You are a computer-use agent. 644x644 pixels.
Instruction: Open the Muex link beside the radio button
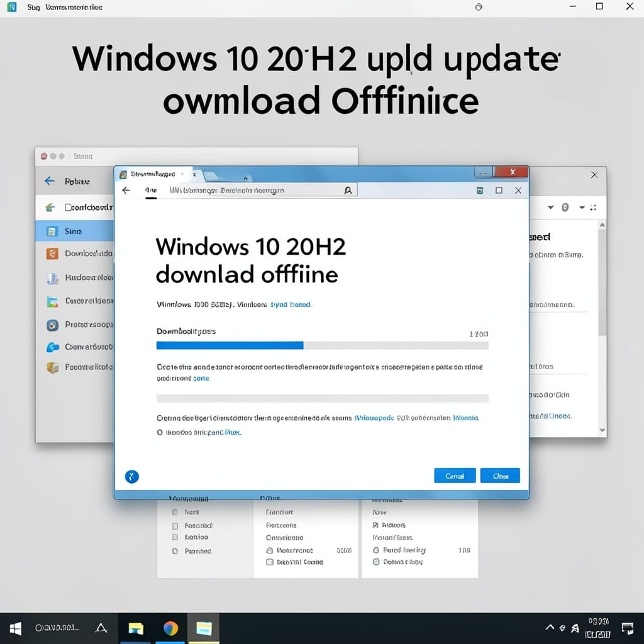[x=233, y=432]
